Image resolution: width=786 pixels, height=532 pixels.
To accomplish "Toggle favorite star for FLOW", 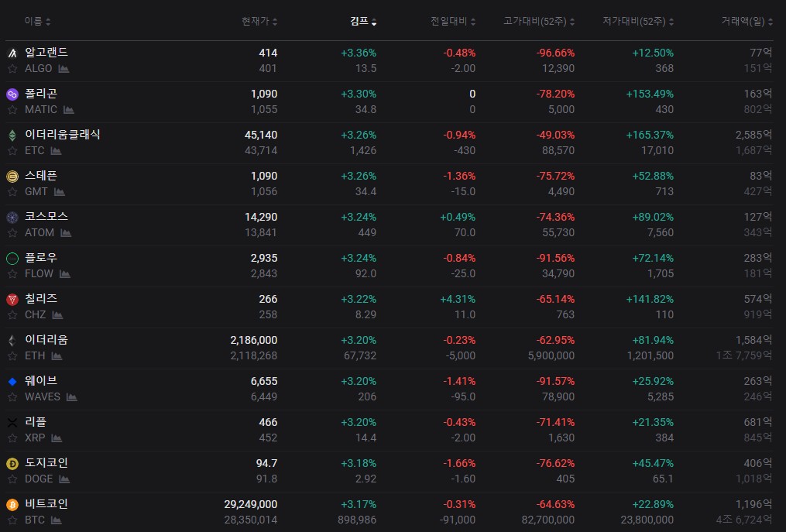I will point(12,274).
